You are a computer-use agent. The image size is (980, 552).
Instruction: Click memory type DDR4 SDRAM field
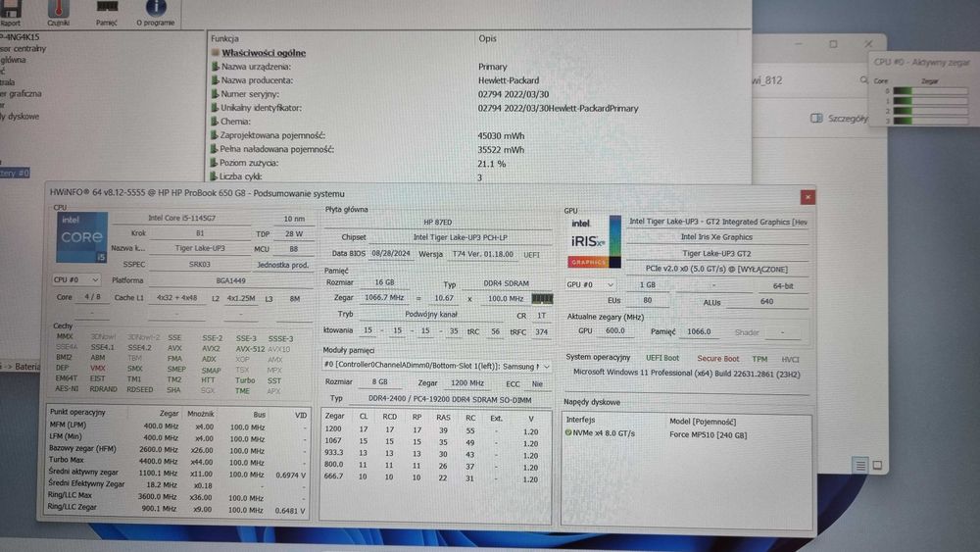pos(506,283)
